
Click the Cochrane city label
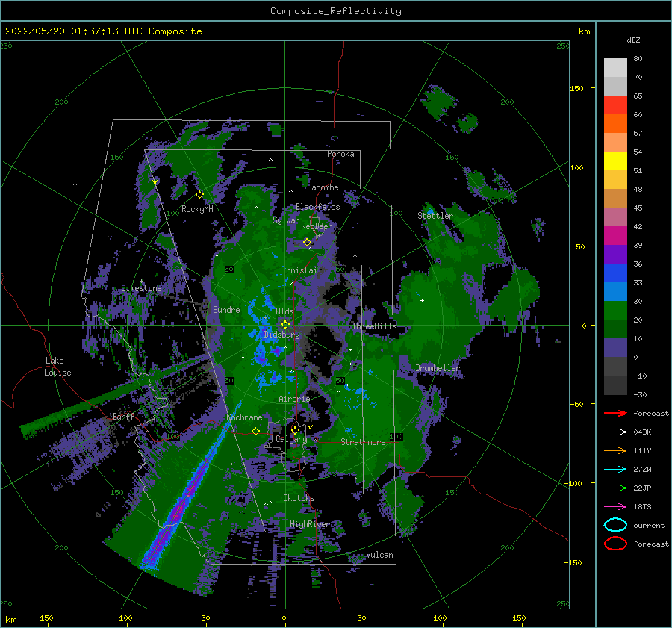[244, 417]
